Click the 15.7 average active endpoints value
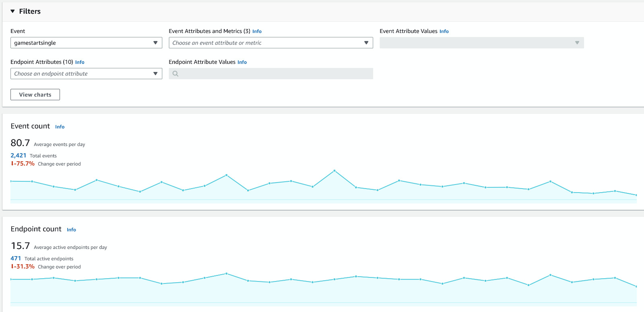Screen dimensions: 644x312 20,246
